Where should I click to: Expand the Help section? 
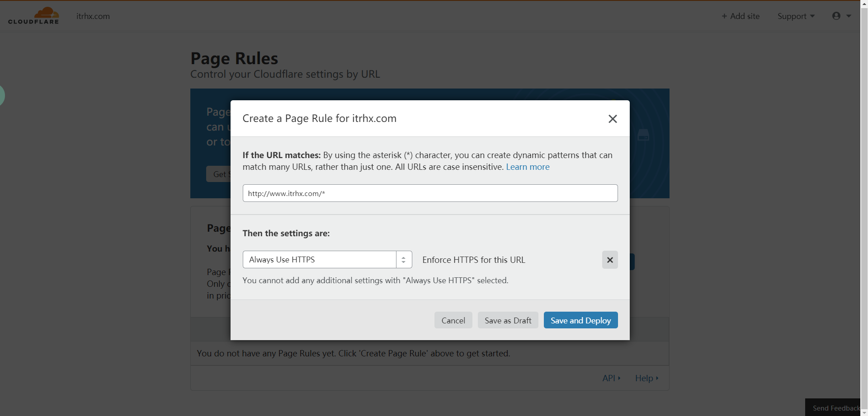point(646,378)
